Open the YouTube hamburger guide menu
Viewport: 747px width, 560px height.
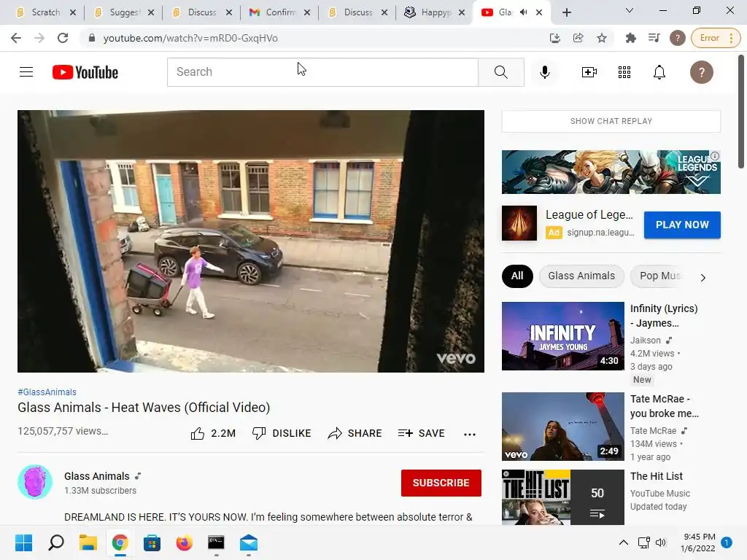click(26, 72)
